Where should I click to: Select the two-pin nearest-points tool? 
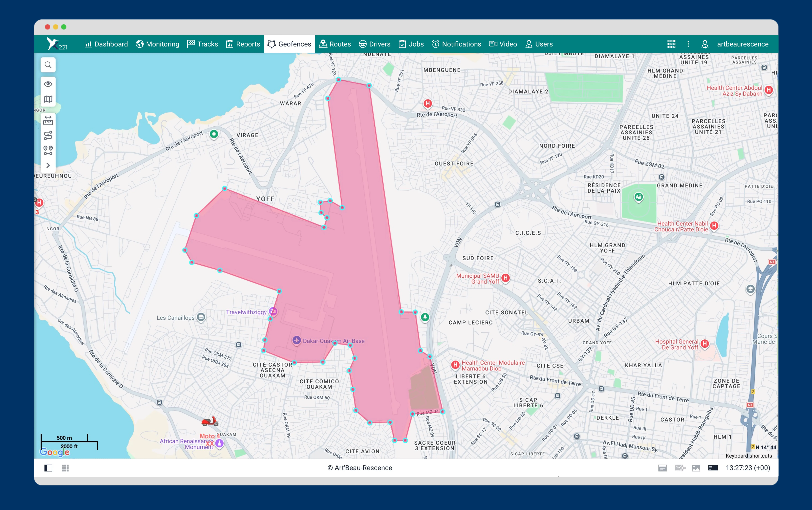(48, 150)
